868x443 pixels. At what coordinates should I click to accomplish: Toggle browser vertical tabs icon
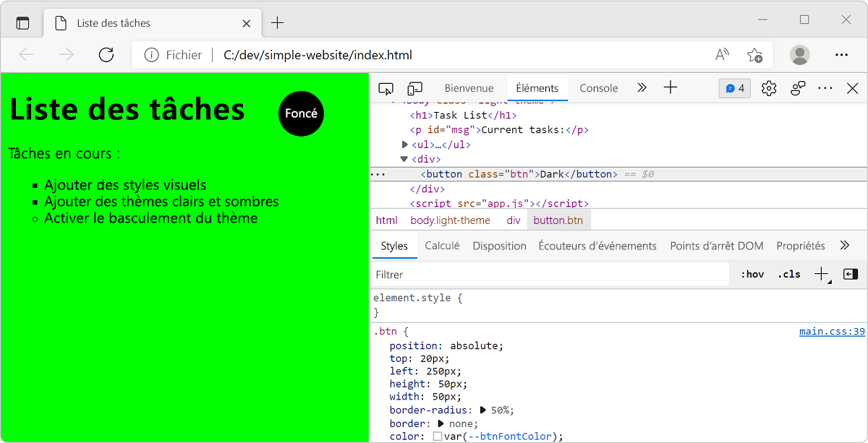pos(22,23)
